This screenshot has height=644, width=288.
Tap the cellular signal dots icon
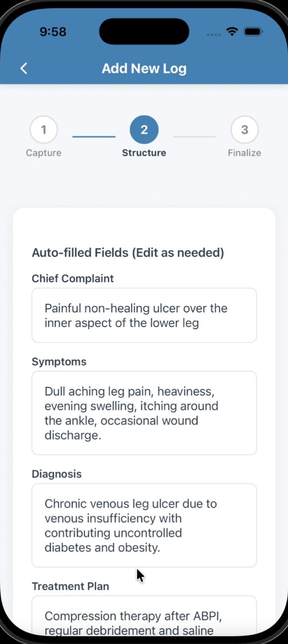coord(213,34)
